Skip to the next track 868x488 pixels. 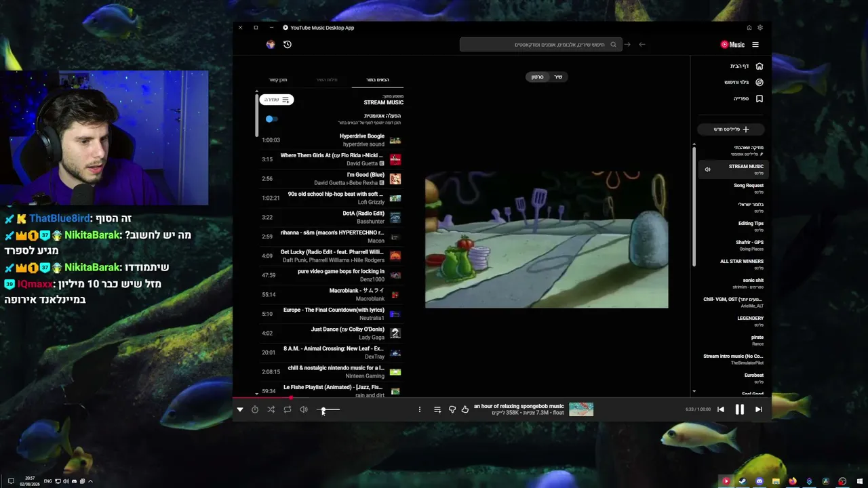758,409
